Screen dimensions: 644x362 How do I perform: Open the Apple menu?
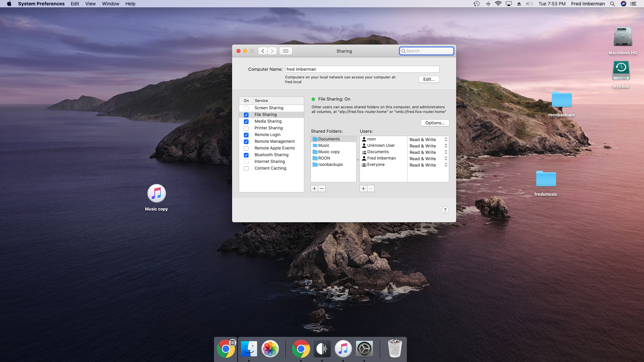click(x=9, y=4)
